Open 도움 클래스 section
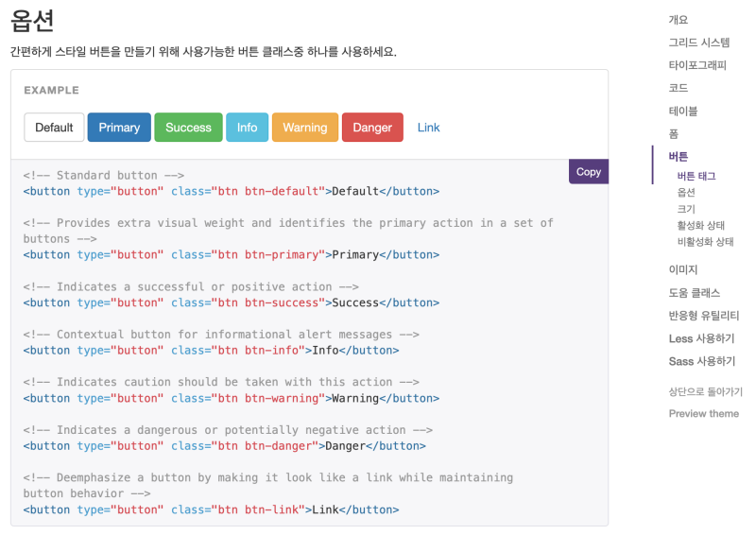The height and width of the screenshot is (535, 756). click(x=695, y=293)
